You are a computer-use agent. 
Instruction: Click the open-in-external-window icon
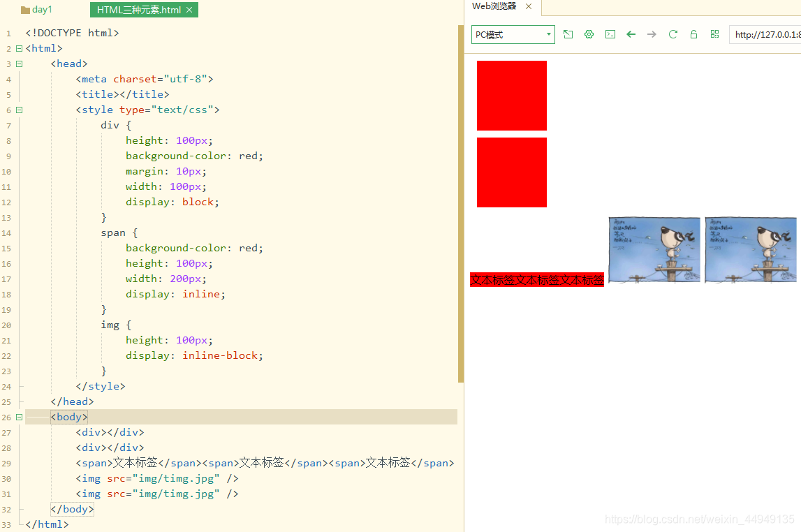pyautogui.click(x=568, y=34)
